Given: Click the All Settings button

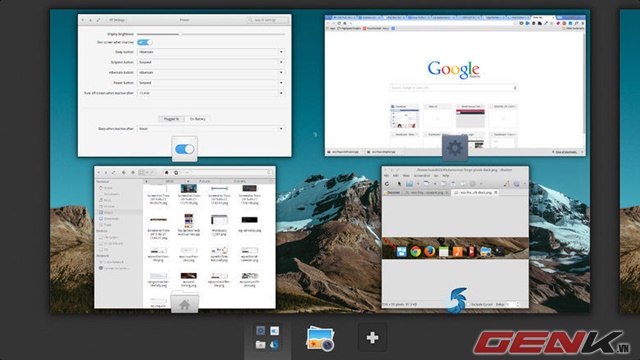Looking at the screenshot, I should tap(117, 20).
